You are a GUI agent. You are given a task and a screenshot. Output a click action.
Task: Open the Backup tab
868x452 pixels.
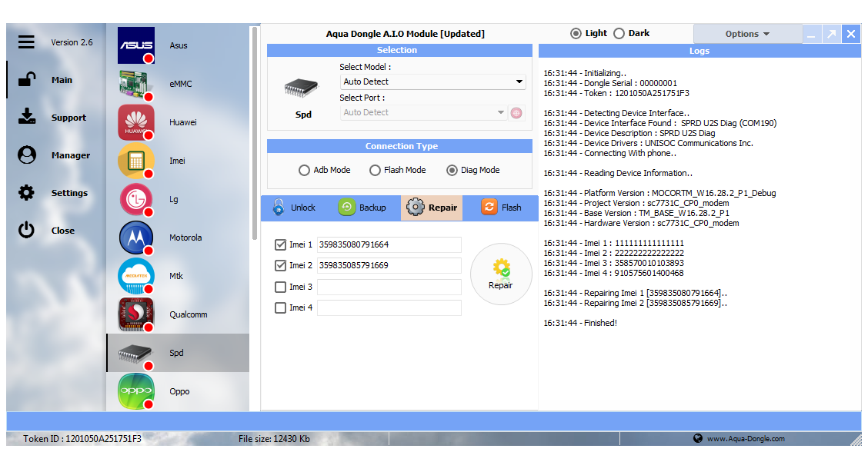[x=362, y=208]
